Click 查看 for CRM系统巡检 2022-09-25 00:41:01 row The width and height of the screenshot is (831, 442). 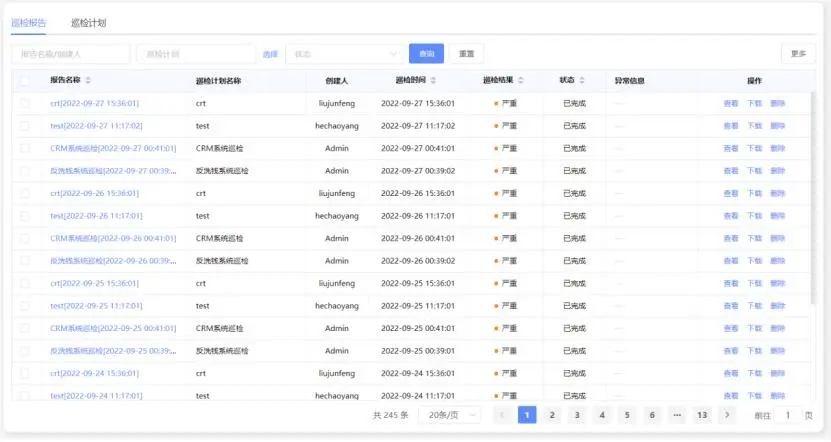click(x=731, y=329)
